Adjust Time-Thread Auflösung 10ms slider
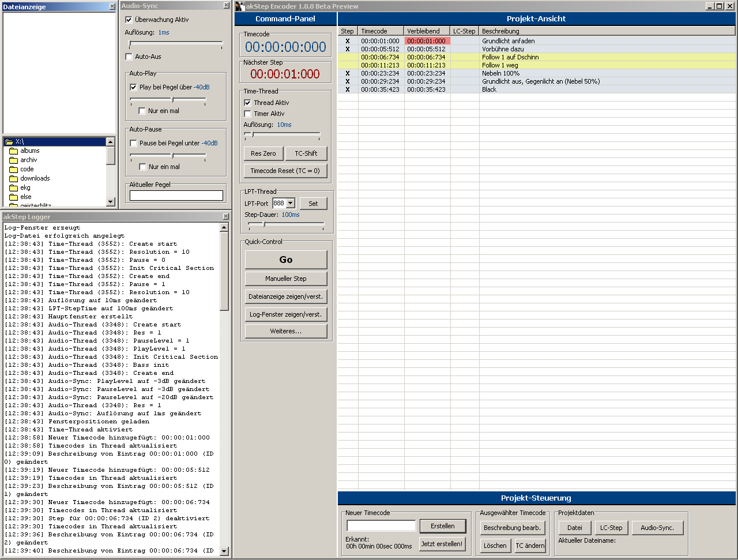738x560 pixels. [282, 134]
